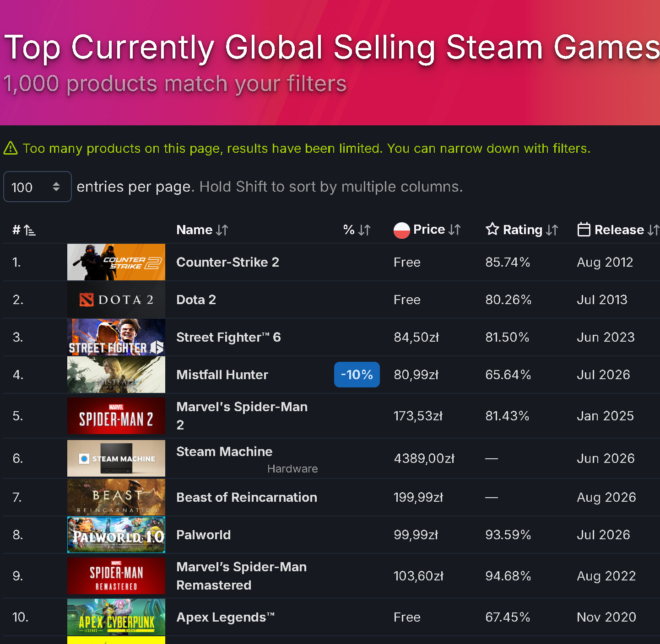
Task: Click the 93.59% rating cell
Action: (509, 535)
